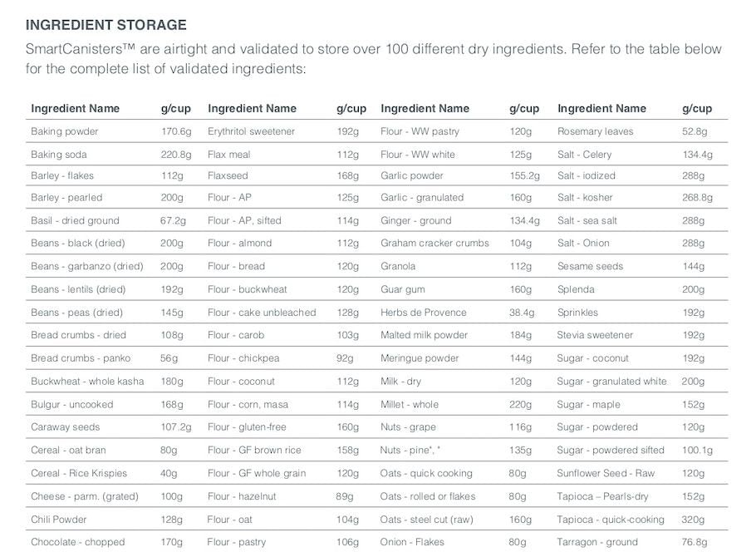Select the Sunflower Seed - Raw ingredient
The height and width of the screenshot is (552, 756).
[606, 473]
